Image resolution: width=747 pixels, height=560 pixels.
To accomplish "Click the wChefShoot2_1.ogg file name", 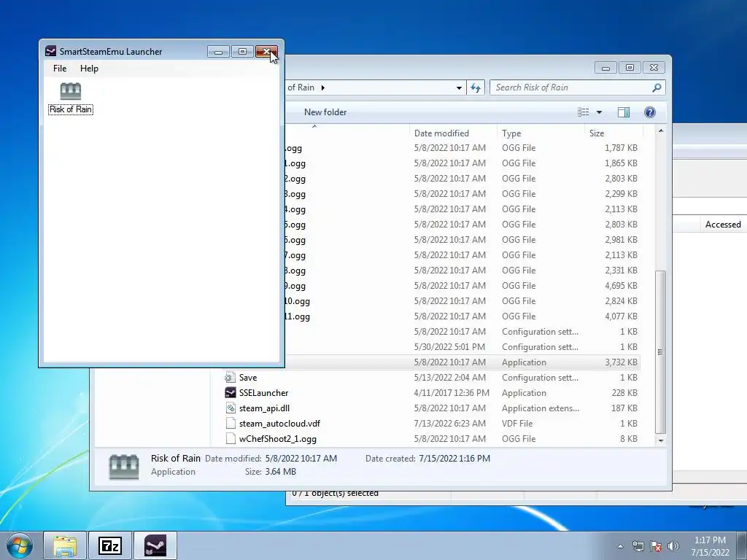I will click(278, 438).
